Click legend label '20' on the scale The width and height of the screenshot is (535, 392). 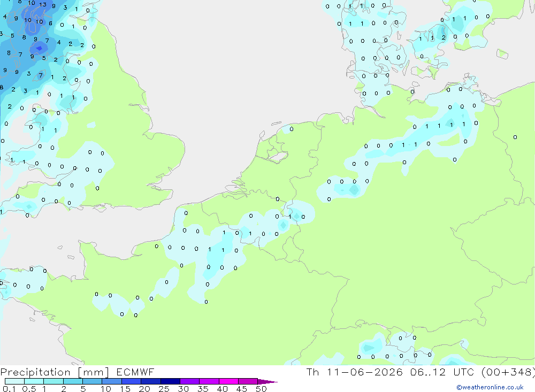point(144,389)
